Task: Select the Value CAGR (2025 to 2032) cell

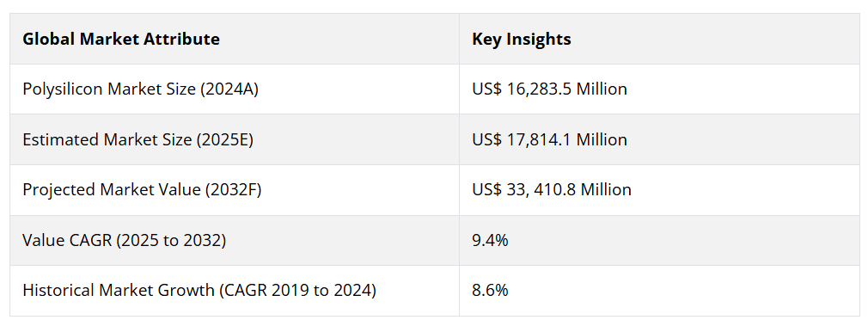Action: pyautogui.click(x=234, y=240)
